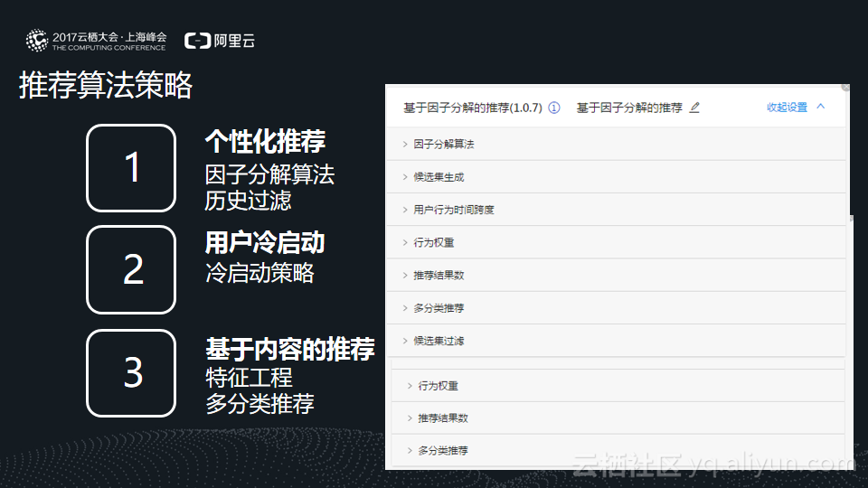
Task: Click the 阿里云 logo
Action: pos(219,41)
